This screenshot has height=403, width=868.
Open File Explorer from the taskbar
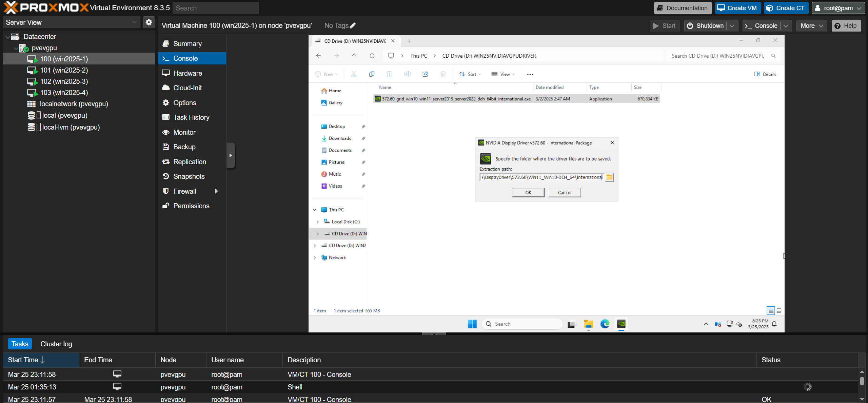588,324
